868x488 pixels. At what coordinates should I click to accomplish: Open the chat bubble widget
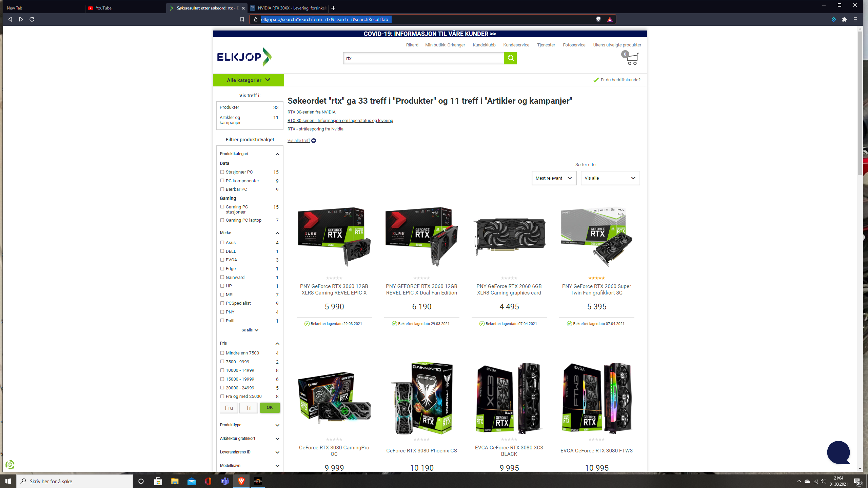pyautogui.click(x=839, y=452)
